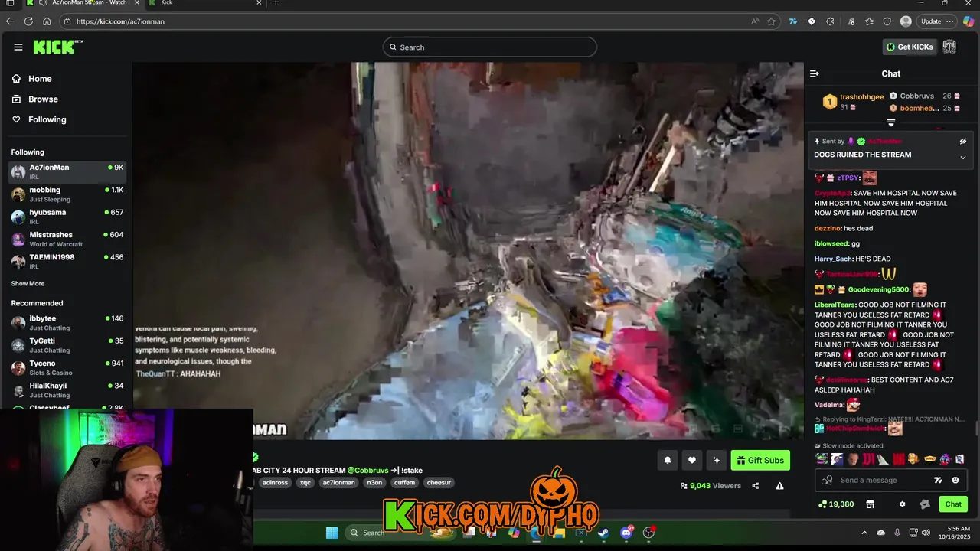This screenshot has height=551, width=980.
Task: Go to Home in the sidebar
Action: point(40,79)
